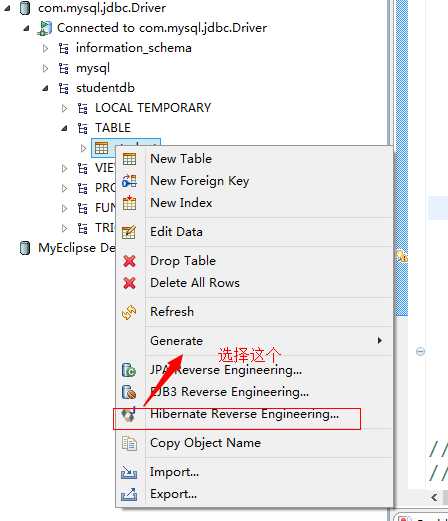Choose Edit Data menu entry
Image resolution: width=448 pixels, height=521 pixels.
pyautogui.click(x=255, y=232)
